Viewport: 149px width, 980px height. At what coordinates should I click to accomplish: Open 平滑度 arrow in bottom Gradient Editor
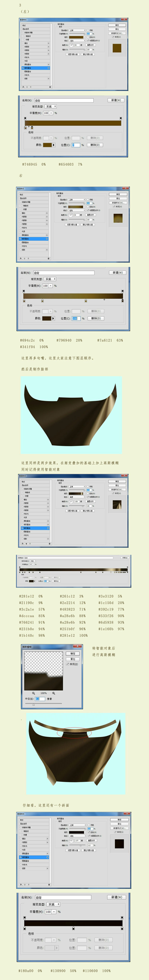tap(54, 912)
